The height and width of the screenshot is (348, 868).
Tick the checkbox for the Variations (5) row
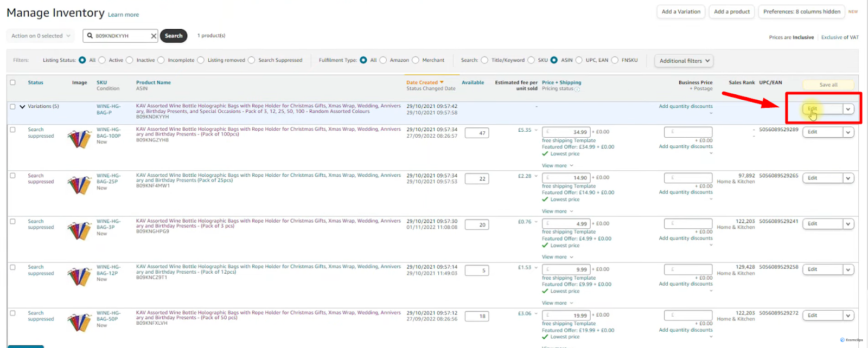[12, 106]
